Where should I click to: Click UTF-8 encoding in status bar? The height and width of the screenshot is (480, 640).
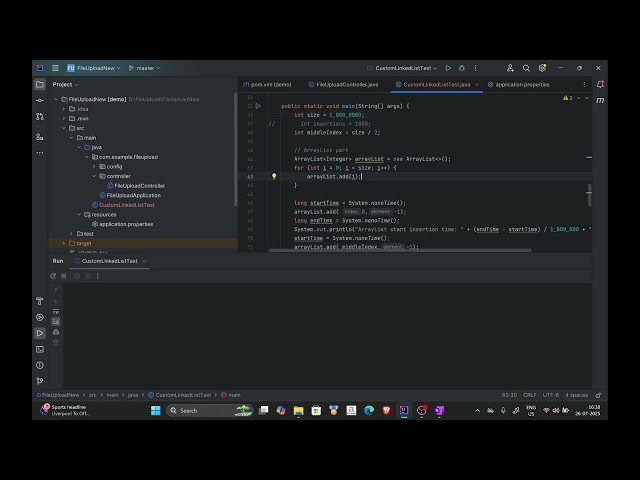(x=551, y=395)
